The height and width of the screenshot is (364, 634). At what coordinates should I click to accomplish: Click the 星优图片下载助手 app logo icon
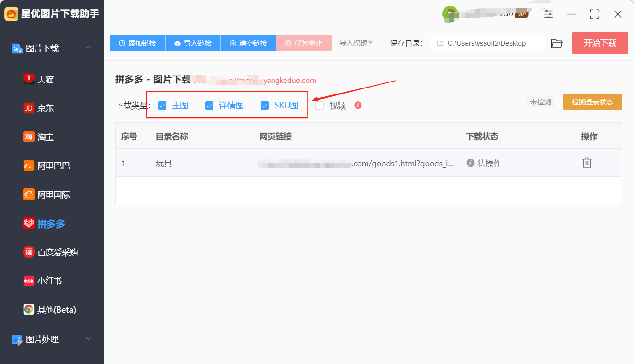(x=12, y=14)
